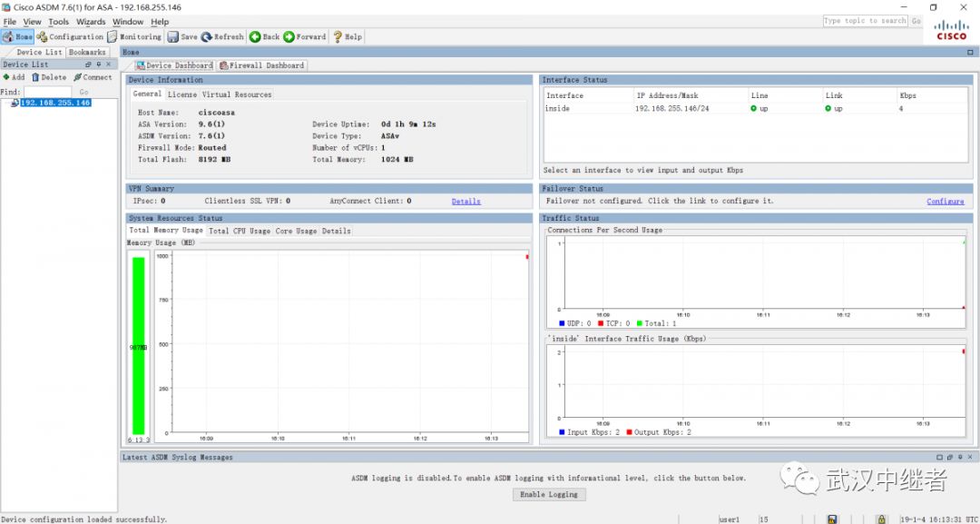Click the Connect icon in Device List
This screenshot has width=980, height=524.
[x=77, y=77]
